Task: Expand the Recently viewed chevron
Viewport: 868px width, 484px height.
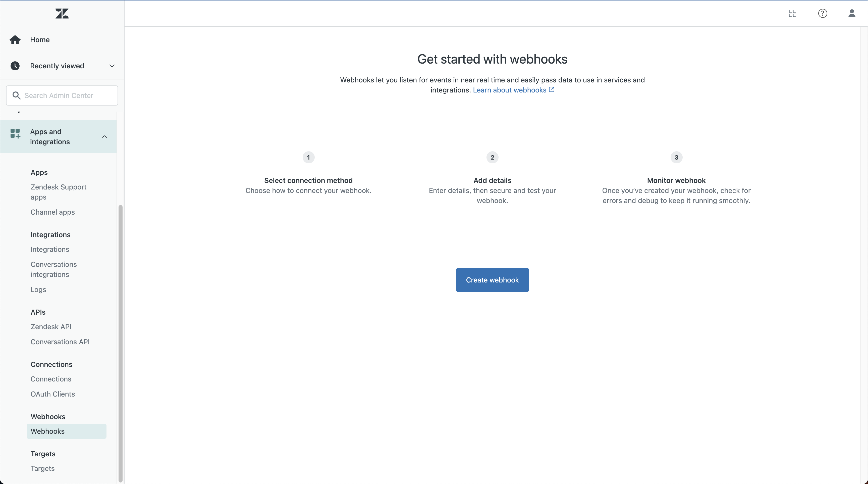Action: [x=112, y=66]
